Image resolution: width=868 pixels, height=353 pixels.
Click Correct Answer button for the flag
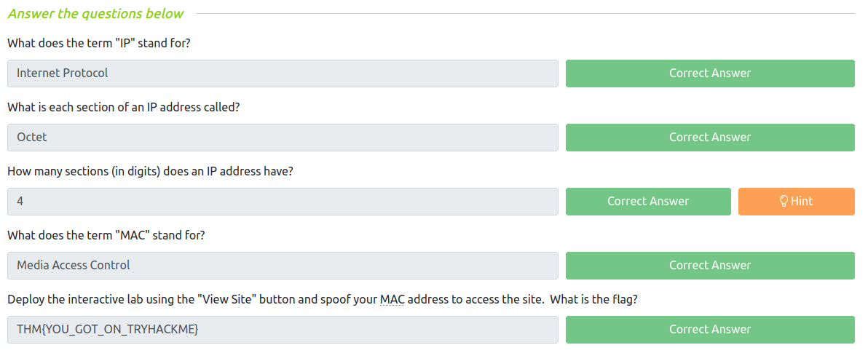710,330
